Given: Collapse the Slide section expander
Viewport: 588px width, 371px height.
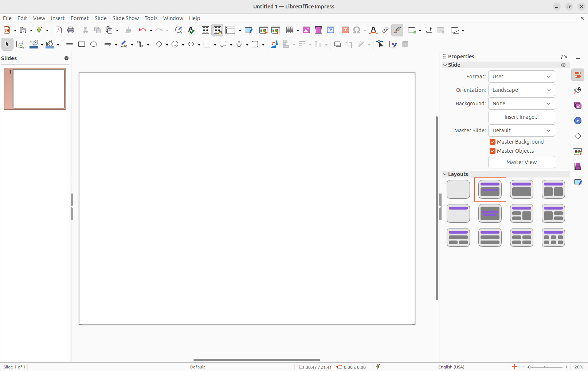Looking at the screenshot, I should [x=445, y=65].
